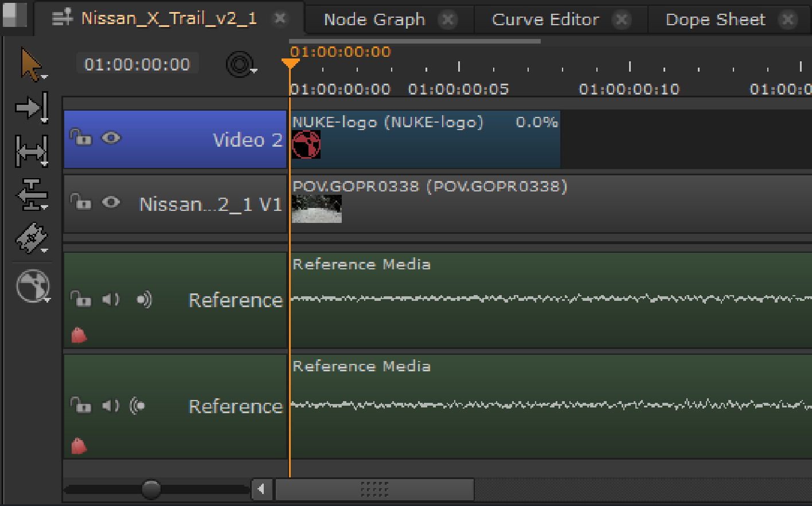The image size is (812, 506).
Task: Click the horizontal scrollbar left arrow
Action: (261, 489)
